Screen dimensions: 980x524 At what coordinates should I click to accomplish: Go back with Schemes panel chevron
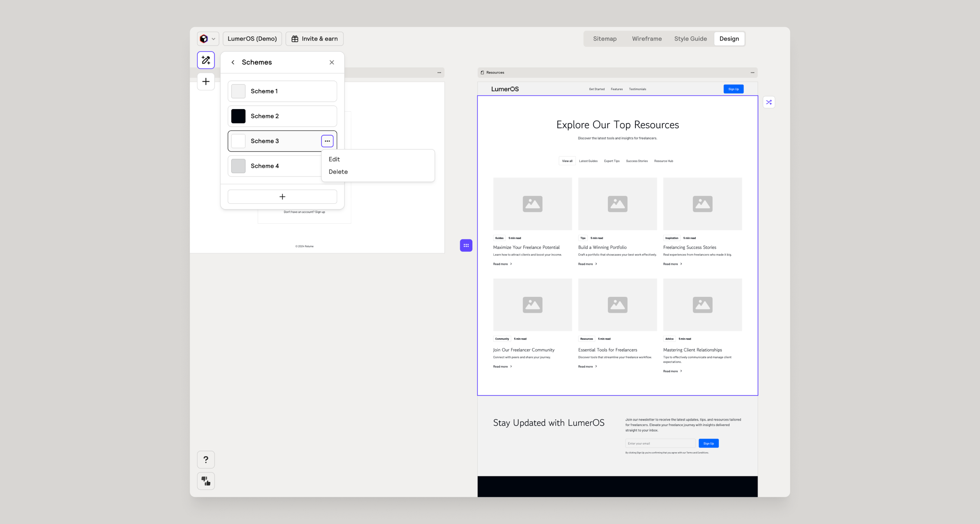[233, 62]
